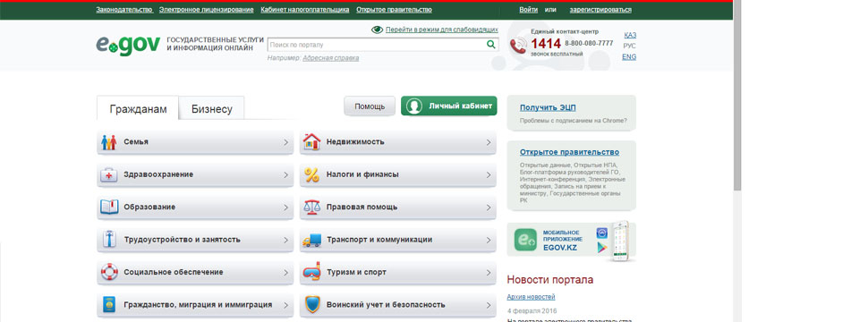The width and height of the screenshot is (868, 322).
Task: Expand the Образование category chevron
Action: (285, 208)
